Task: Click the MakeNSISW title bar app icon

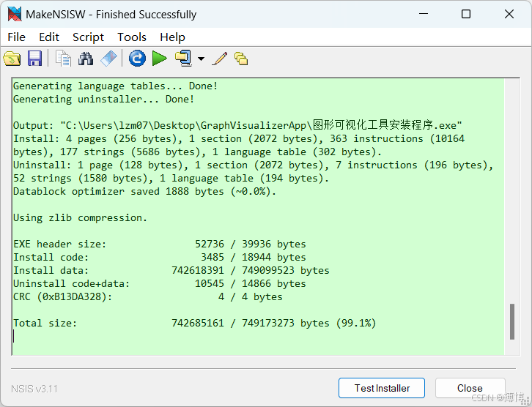Action: [15, 14]
